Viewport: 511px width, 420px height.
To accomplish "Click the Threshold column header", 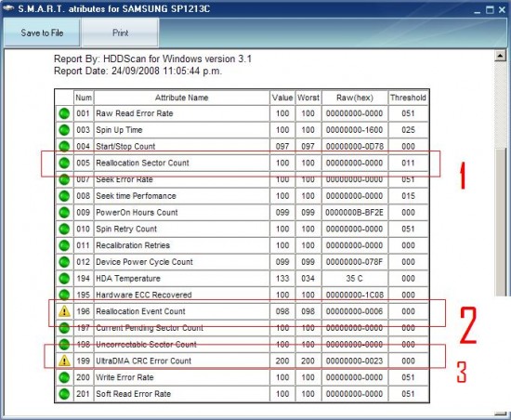I will point(408,98).
